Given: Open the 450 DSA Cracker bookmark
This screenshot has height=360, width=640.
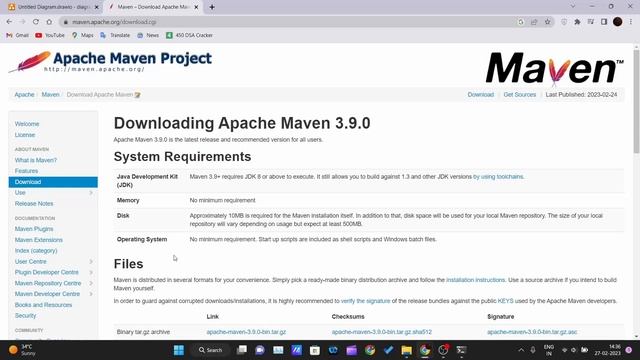Looking at the screenshot, I should [189, 35].
